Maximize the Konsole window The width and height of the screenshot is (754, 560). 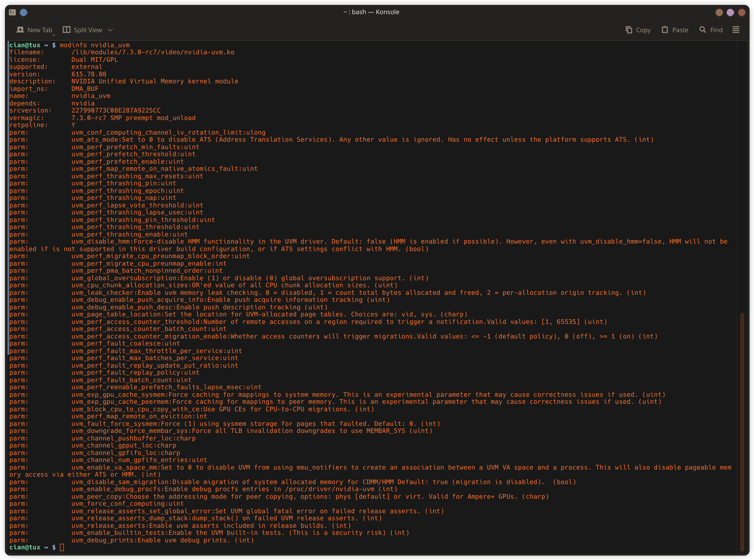730,12
